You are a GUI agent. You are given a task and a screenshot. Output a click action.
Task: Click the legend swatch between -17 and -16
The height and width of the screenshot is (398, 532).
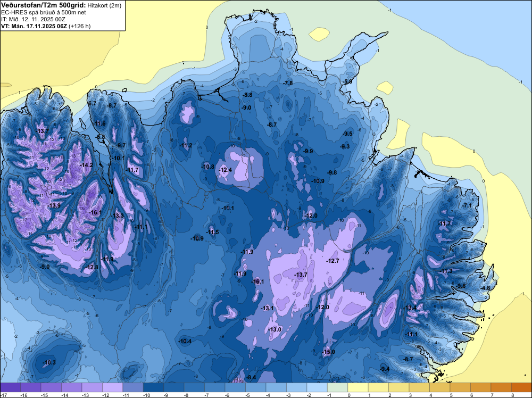tap(11, 387)
